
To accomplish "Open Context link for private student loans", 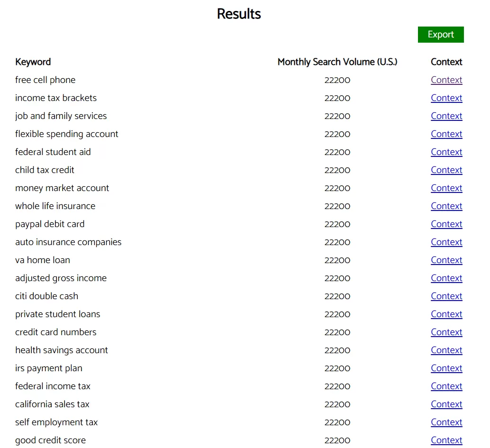I will tap(446, 314).
